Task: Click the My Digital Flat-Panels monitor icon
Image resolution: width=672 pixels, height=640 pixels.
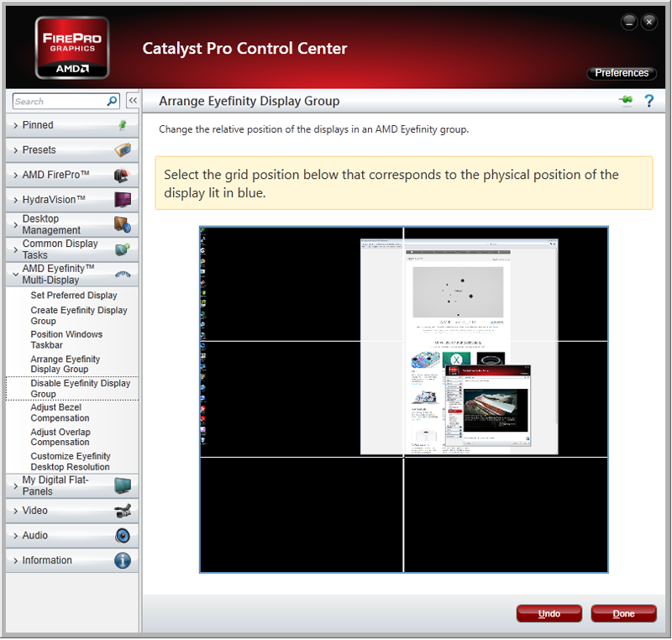Action: [123, 485]
